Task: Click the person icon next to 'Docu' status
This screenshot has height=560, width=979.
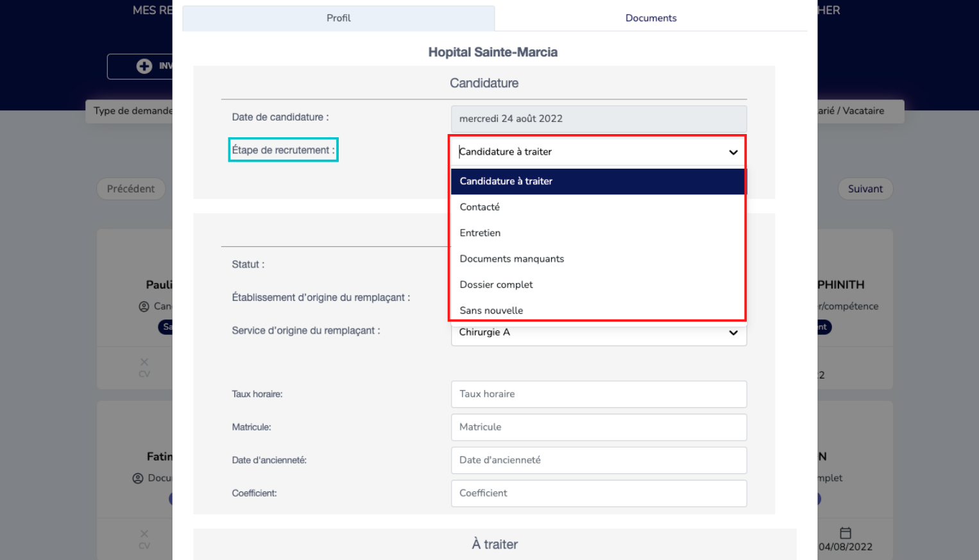Action: 138,479
